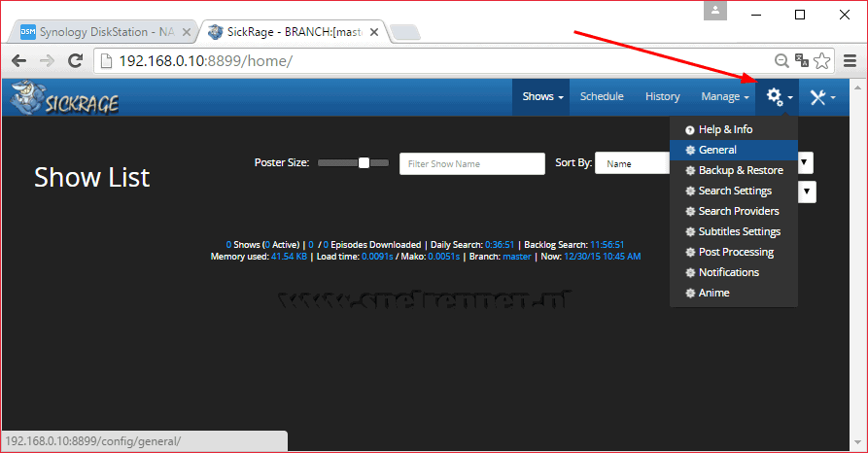The image size is (868, 453).
Task: Click the 'Show List' heading
Action: coord(92,178)
